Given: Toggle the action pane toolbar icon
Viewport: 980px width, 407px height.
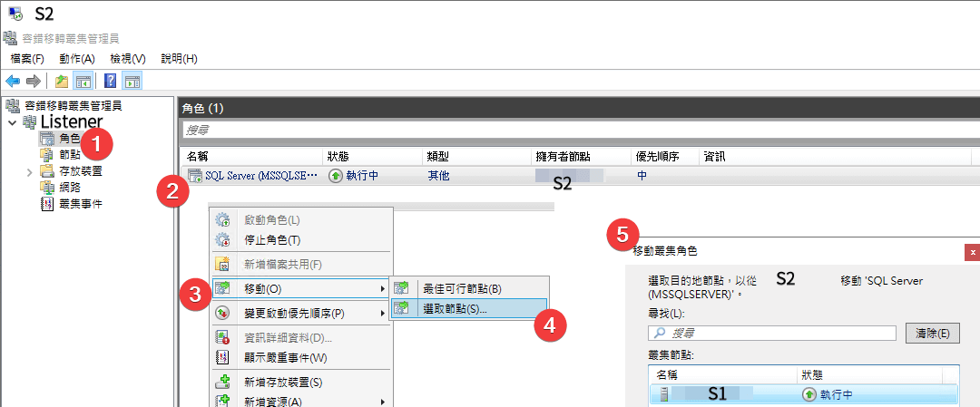Looking at the screenshot, I should 132,81.
